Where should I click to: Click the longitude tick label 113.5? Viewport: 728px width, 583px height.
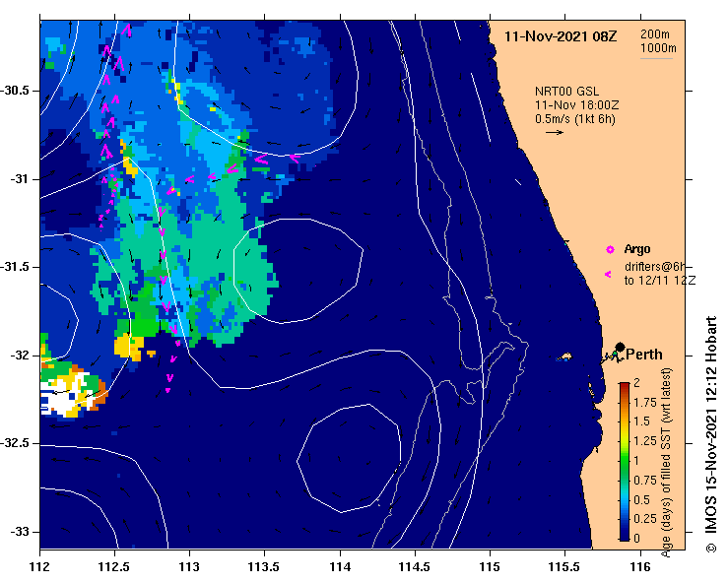[265, 567]
